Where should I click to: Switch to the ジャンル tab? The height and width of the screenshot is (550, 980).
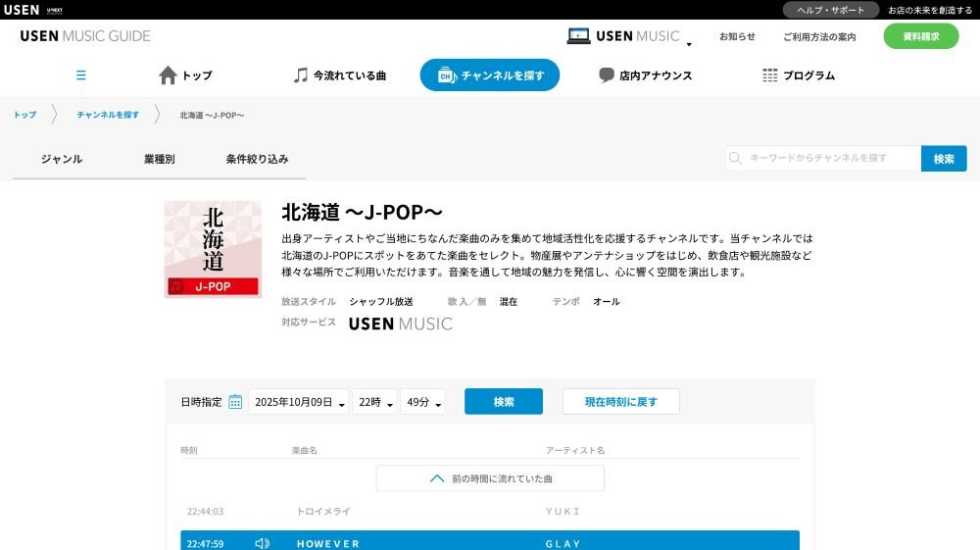(x=62, y=159)
